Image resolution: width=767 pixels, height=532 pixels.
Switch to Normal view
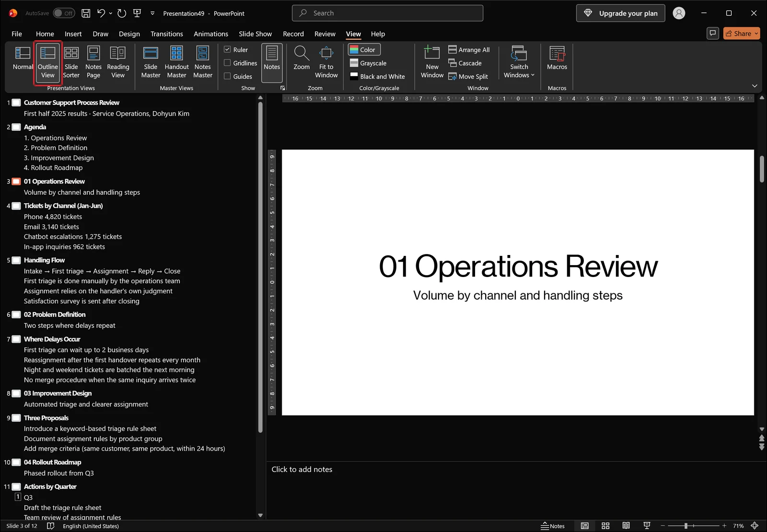23,58
